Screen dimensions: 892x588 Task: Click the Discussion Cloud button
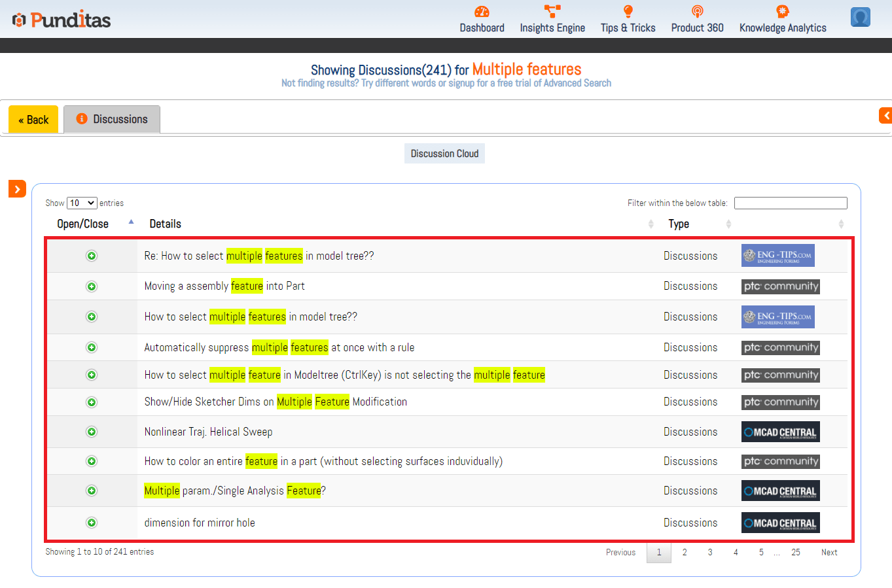point(444,154)
